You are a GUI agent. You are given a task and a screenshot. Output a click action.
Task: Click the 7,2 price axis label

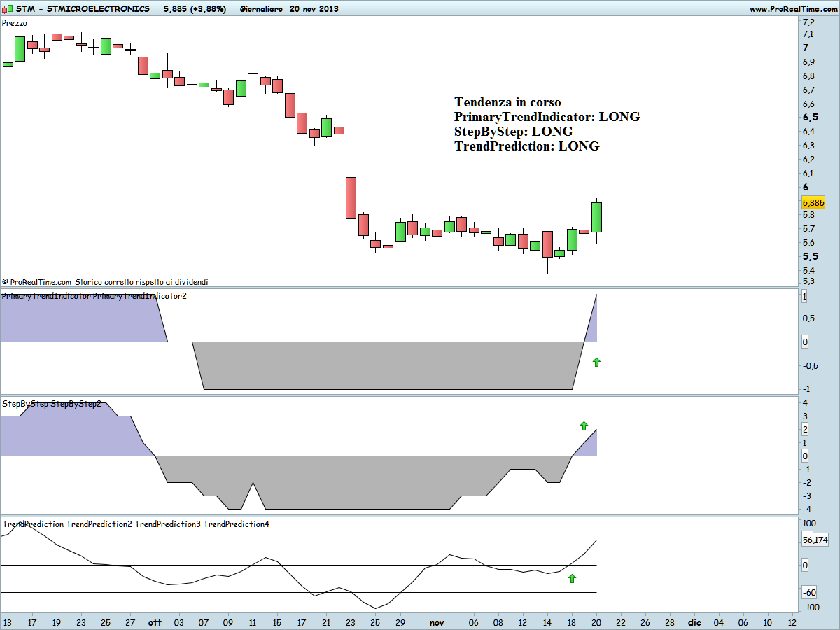tap(808, 21)
